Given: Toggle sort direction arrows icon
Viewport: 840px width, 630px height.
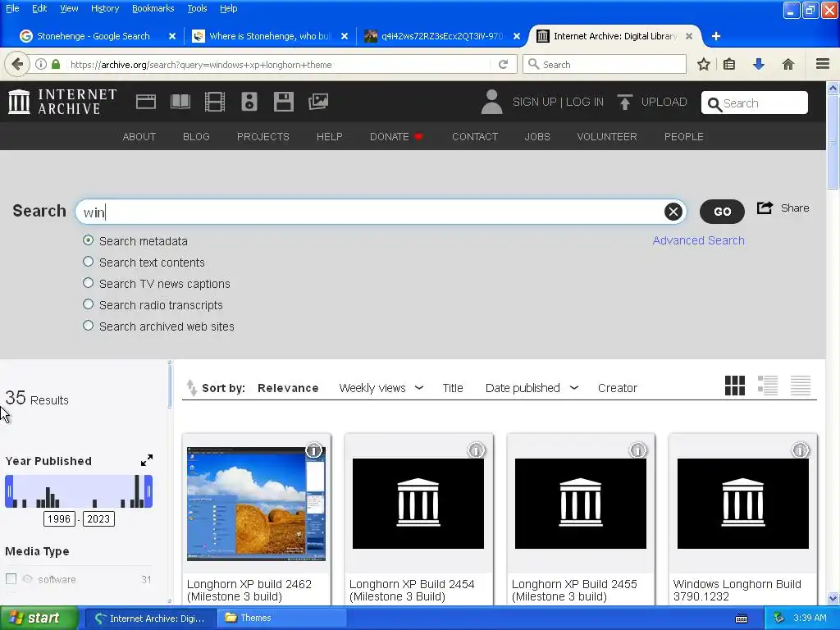Looking at the screenshot, I should point(191,387).
